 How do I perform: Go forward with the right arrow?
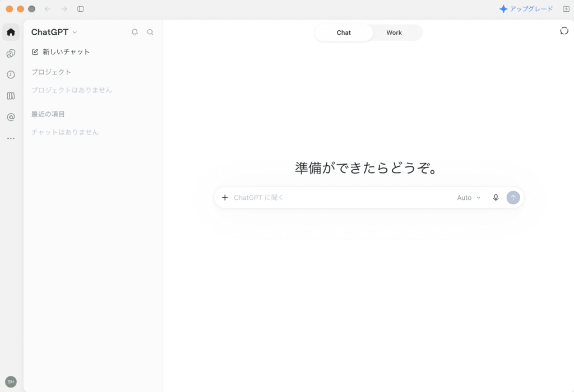coord(64,9)
